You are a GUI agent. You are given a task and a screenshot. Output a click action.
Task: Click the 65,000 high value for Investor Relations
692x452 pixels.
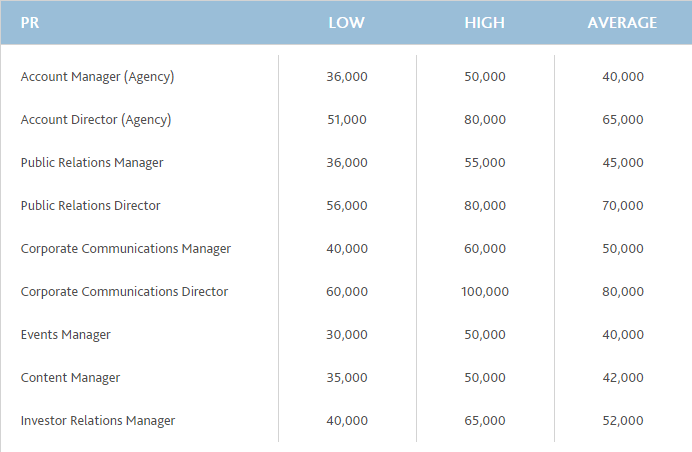tap(485, 421)
